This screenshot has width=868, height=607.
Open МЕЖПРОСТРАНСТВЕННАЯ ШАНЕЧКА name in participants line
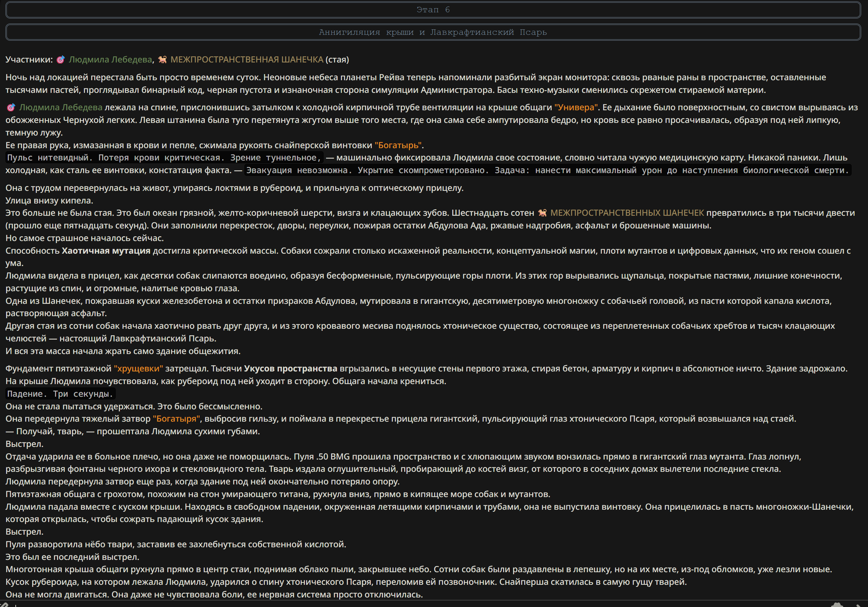[247, 59]
